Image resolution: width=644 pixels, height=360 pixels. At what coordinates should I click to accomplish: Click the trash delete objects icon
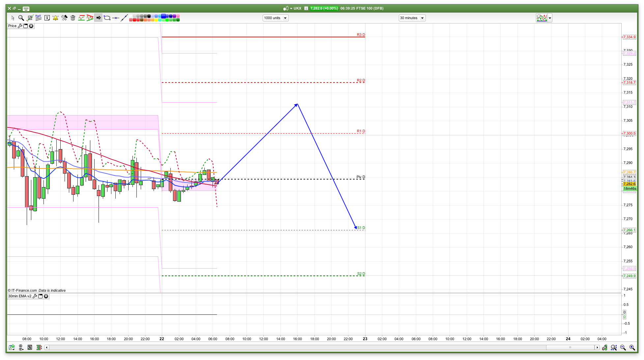[x=73, y=18]
